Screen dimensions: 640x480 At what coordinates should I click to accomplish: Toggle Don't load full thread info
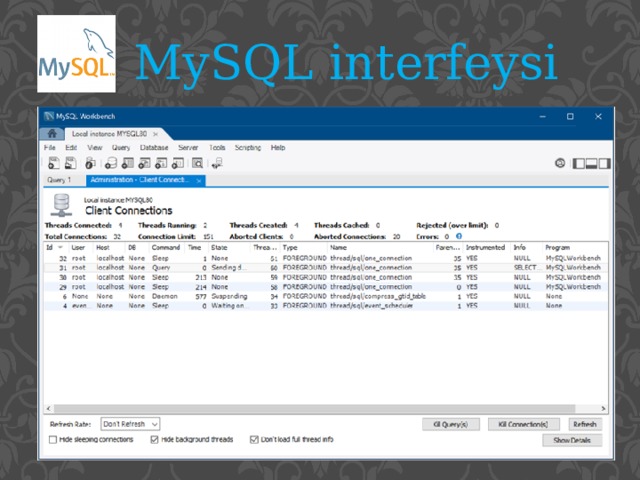(x=254, y=440)
